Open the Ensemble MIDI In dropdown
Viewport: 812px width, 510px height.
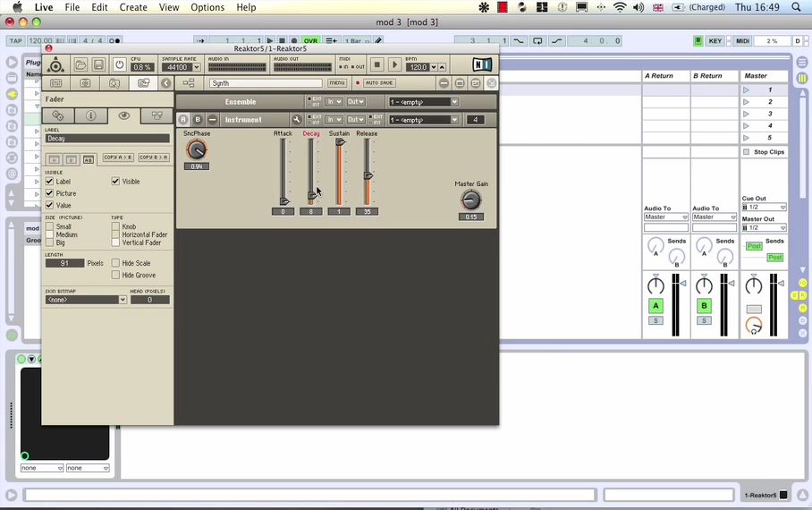[334, 102]
